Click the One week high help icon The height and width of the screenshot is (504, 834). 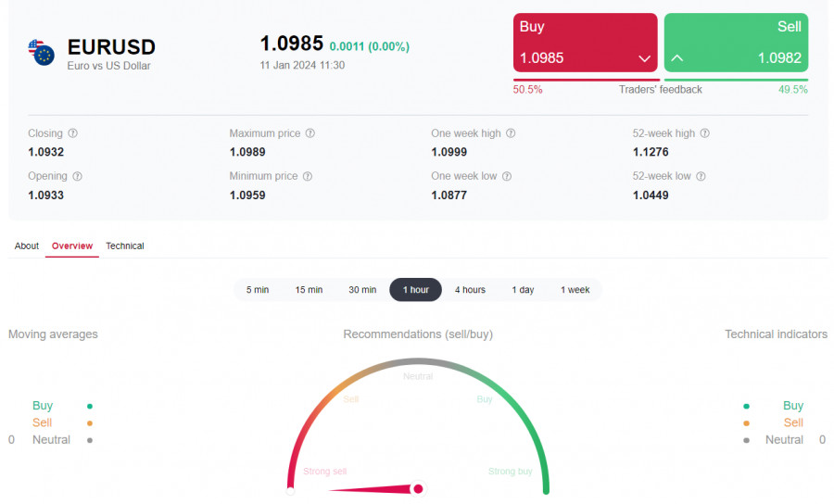tap(511, 133)
